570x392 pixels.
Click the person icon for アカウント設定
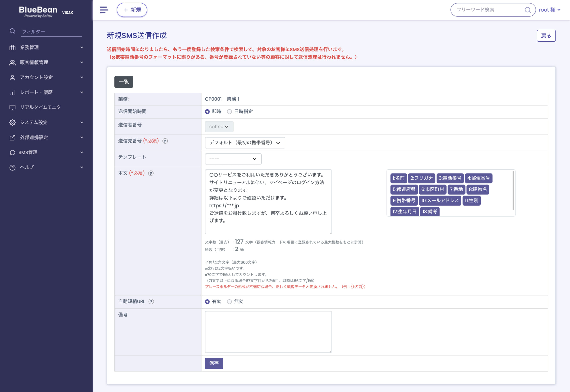pos(12,77)
